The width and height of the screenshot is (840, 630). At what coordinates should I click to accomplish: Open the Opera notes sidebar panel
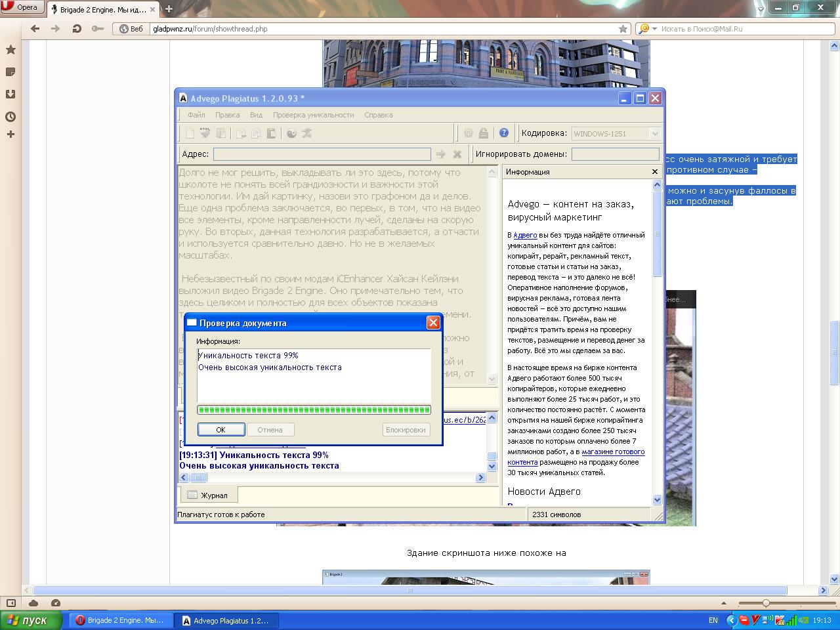pos(10,72)
